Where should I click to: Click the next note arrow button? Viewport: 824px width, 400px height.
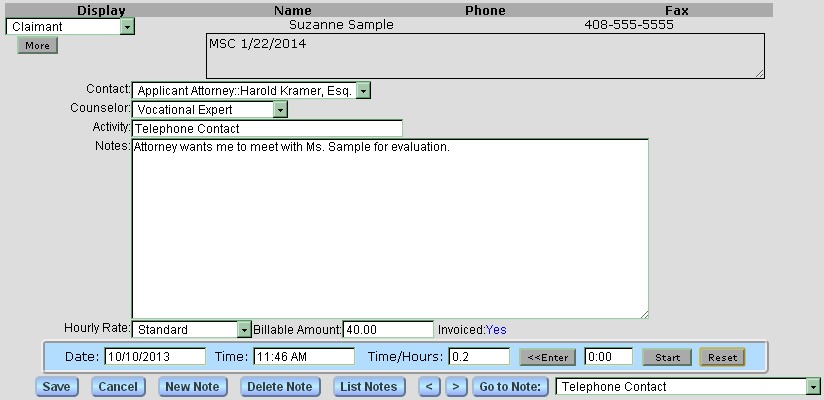pos(455,387)
